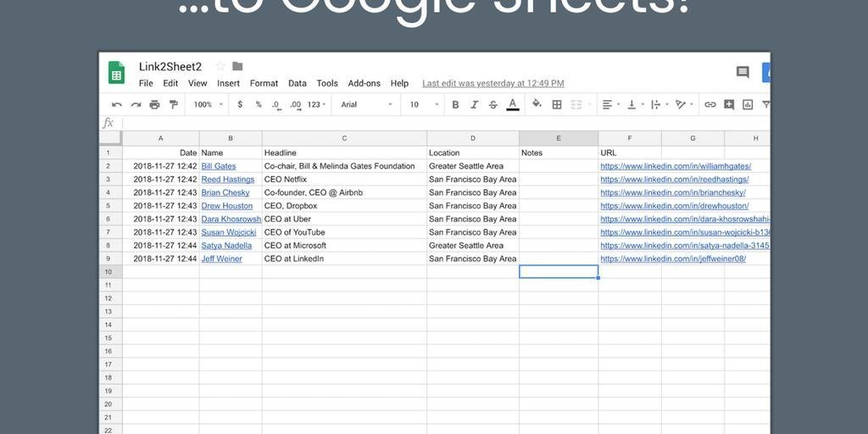
Task: Click the Undo icon
Action: (x=117, y=104)
